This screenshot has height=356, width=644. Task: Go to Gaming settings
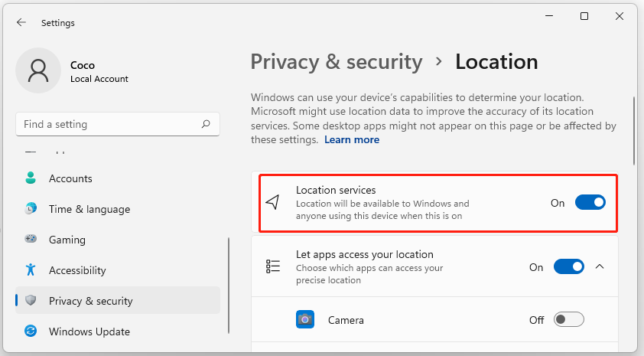click(118, 240)
